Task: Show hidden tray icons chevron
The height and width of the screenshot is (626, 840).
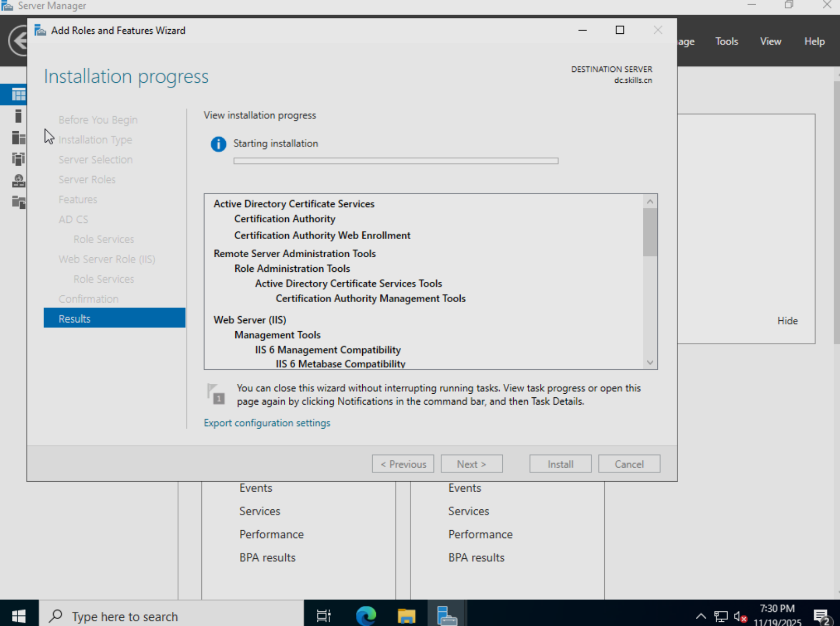Action: [x=701, y=617]
